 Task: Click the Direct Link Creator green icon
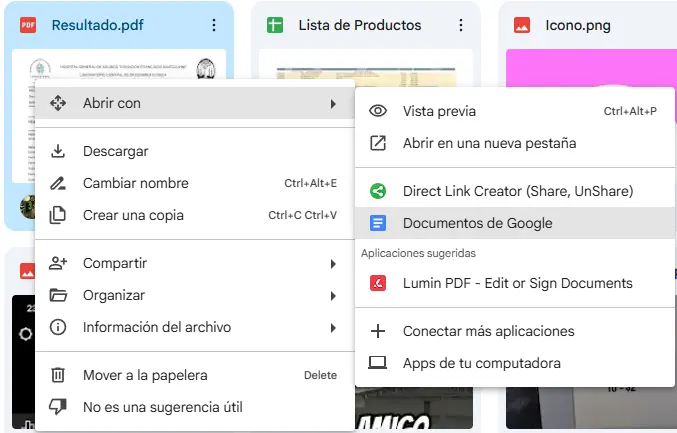coord(378,191)
